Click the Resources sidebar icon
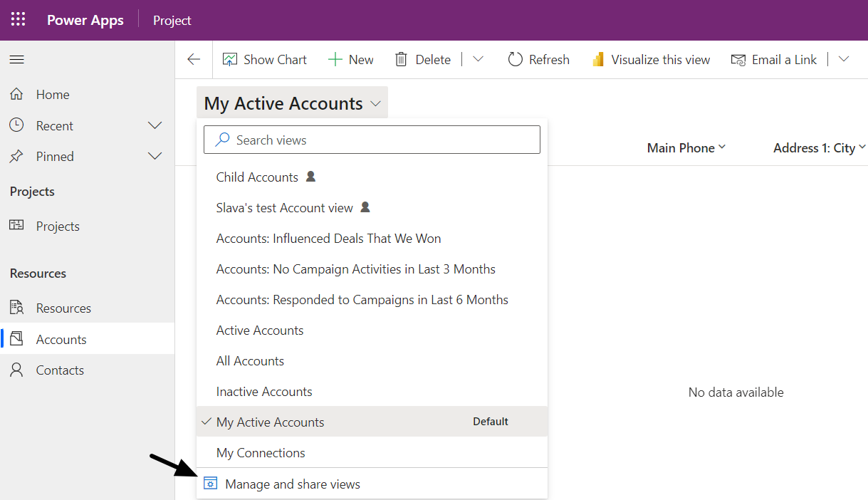 (16, 308)
